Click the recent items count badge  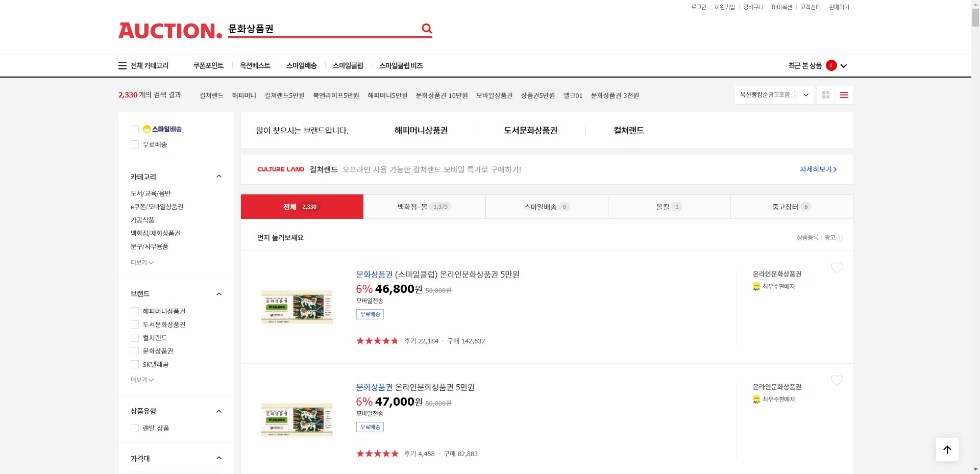click(x=831, y=65)
